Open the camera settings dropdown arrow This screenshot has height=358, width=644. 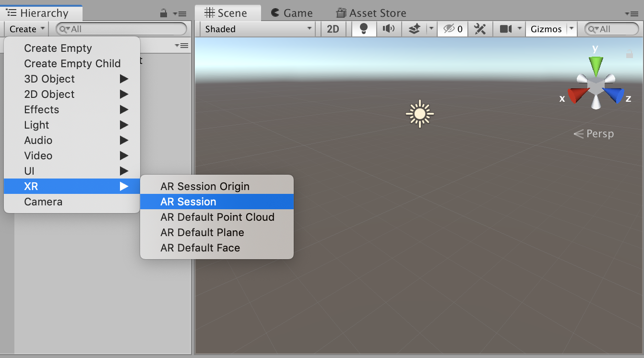tap(520, 29)
